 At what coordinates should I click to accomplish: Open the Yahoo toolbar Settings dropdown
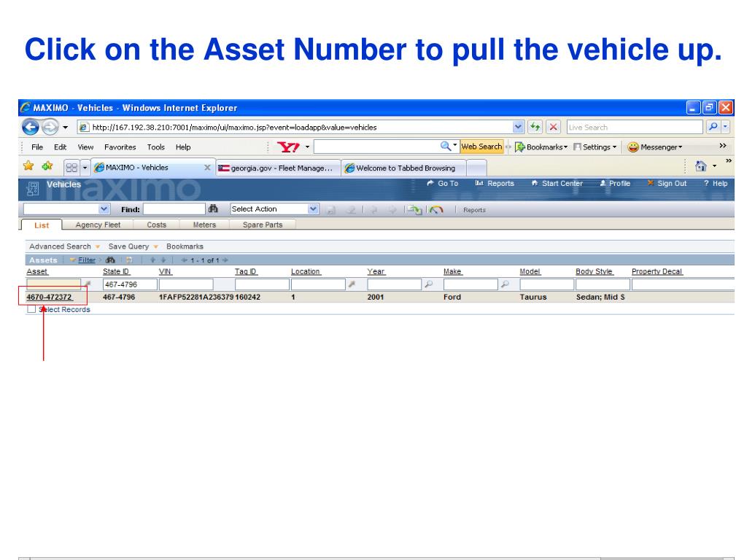coord(595,147)
